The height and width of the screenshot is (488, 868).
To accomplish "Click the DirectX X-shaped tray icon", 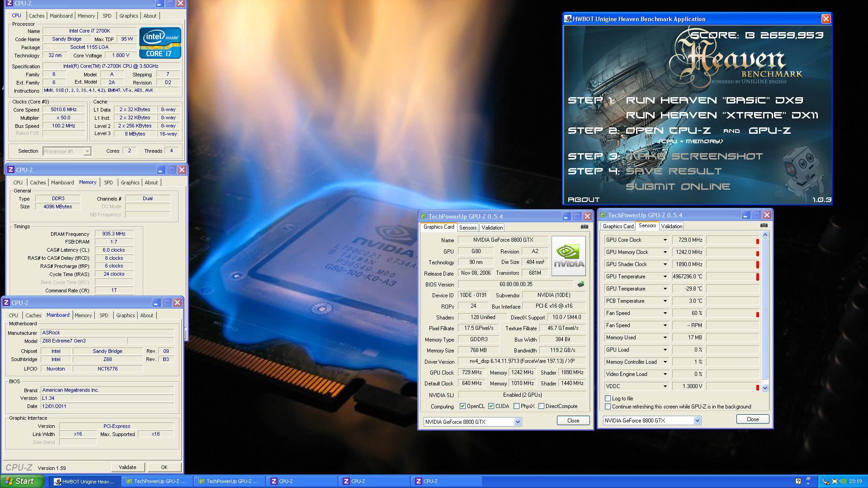I will pos(835,481).
